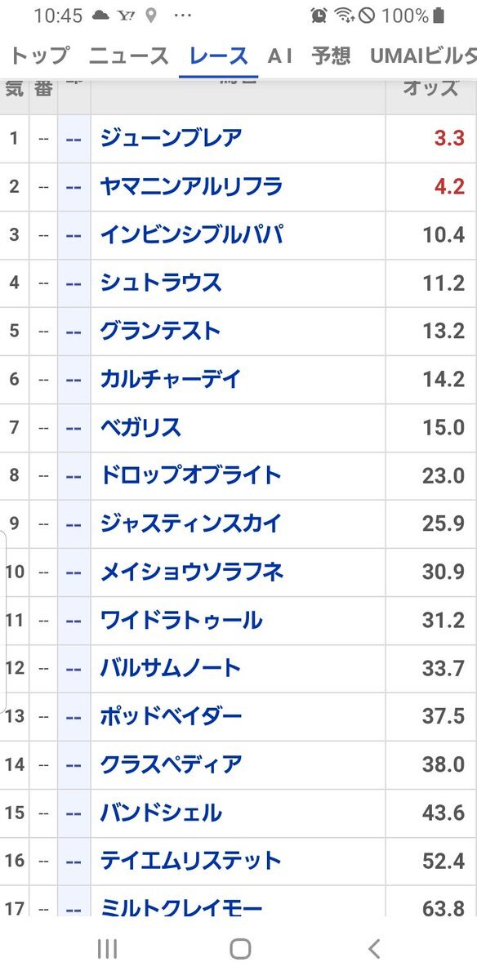Tap the alarm clock status icon
Screen dimensions: 477x980
[x=319, y=16]
